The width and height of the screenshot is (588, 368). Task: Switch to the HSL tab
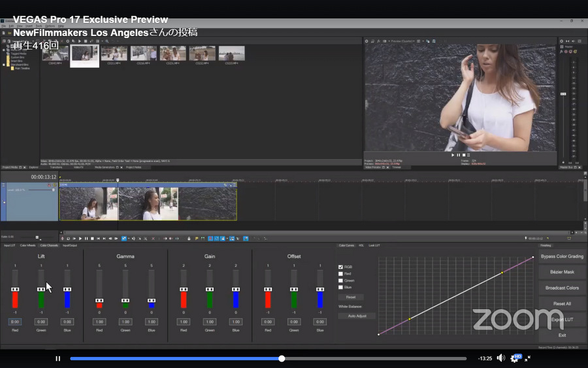[x=361, y=245]
